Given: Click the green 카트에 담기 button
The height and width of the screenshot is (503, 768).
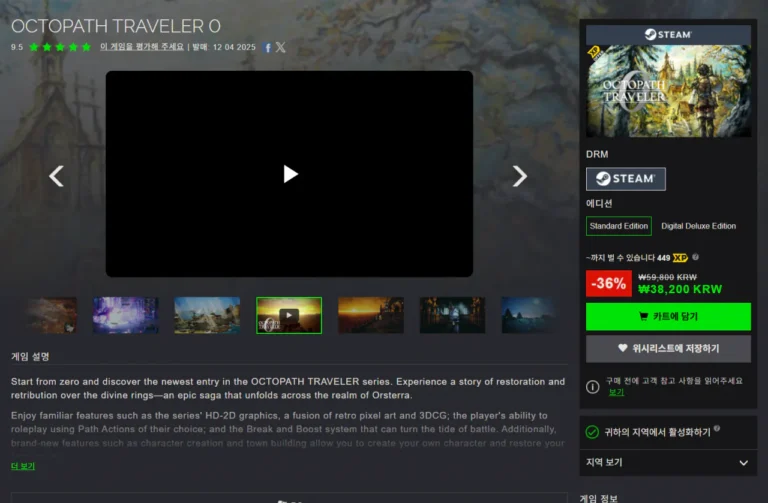Looking at the screenshot, I should 667,316.
